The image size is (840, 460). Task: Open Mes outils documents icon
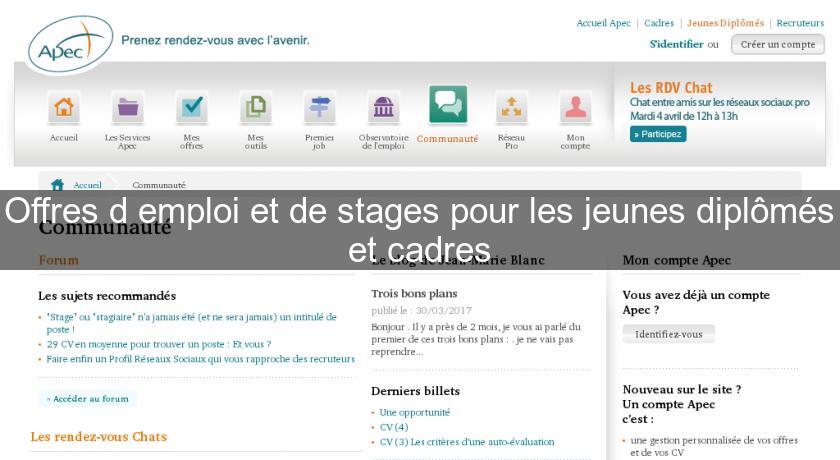pos(256,107)
